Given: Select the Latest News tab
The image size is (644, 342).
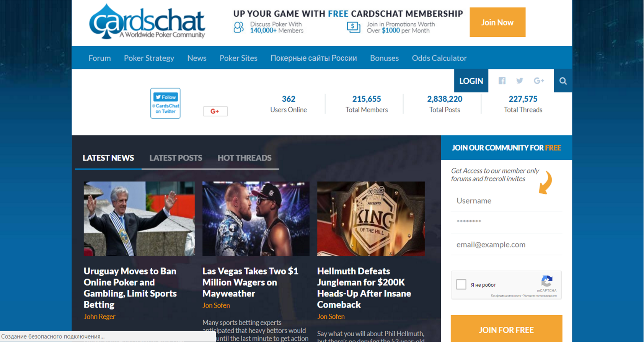Looking at the screenshot, I should click(108, 158).
